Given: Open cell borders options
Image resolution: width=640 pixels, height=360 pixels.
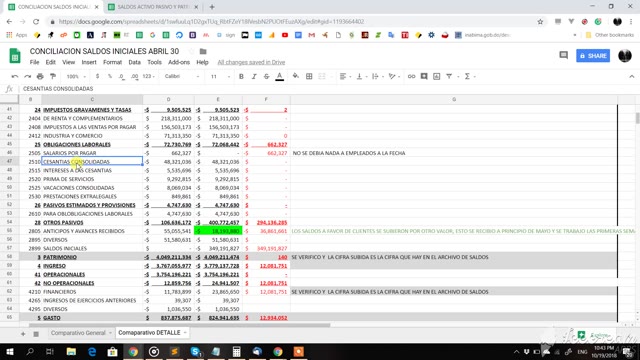Looking at the screenshot, I should [x=309, y=76].
